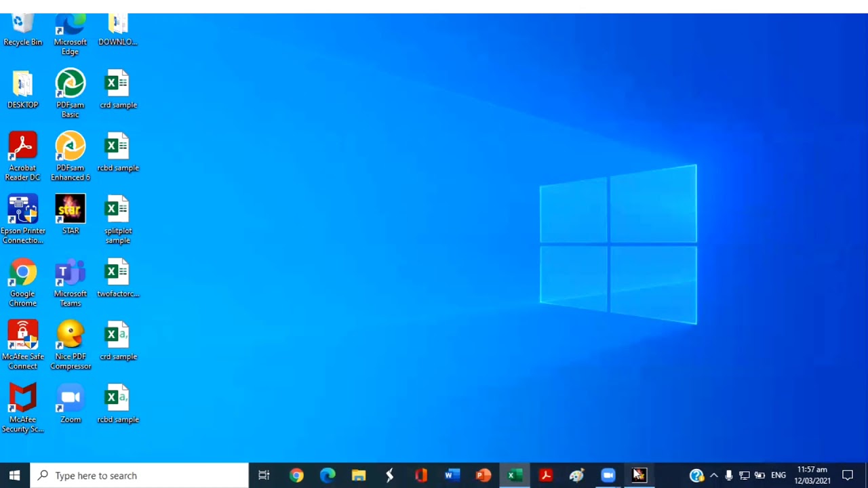The height and width of the screenshot is (488, 868).
Task: Select the rcbd sample CSV file icon
Action: pyautogui.click(x=117, y=405)
